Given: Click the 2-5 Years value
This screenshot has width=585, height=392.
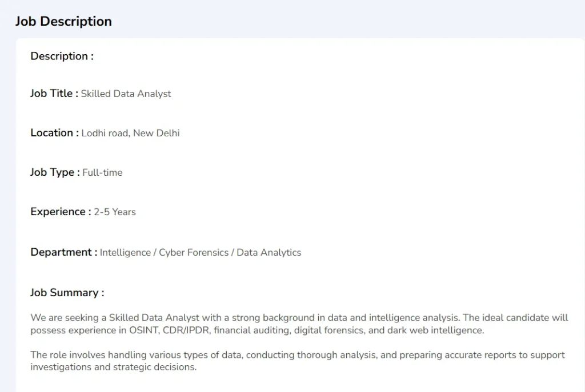Looking at the screenshot, I should click(115, 212).
